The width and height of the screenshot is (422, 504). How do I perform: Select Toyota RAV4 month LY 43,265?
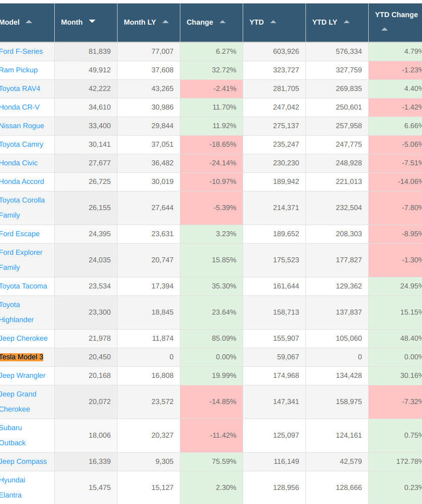tap(162, 89)
